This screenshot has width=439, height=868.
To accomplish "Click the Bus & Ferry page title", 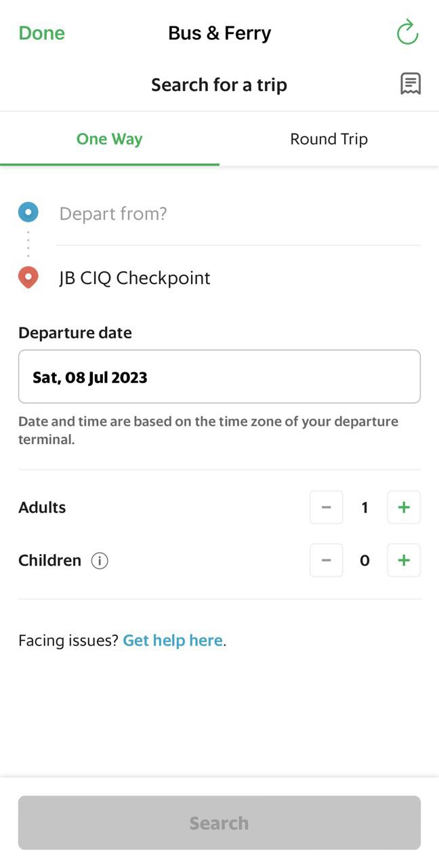I will (x=219, y=33).
